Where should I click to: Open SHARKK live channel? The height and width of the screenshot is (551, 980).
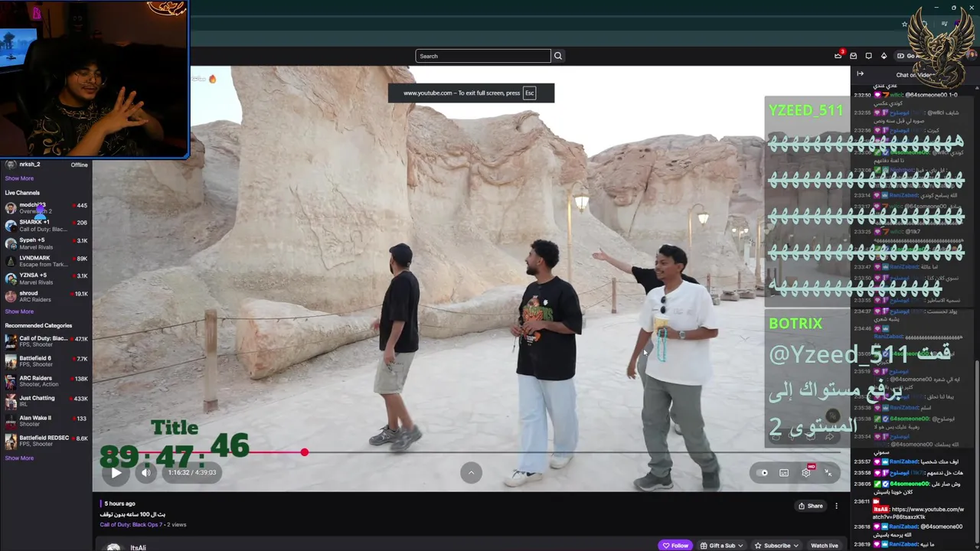[x=46, y=225]
